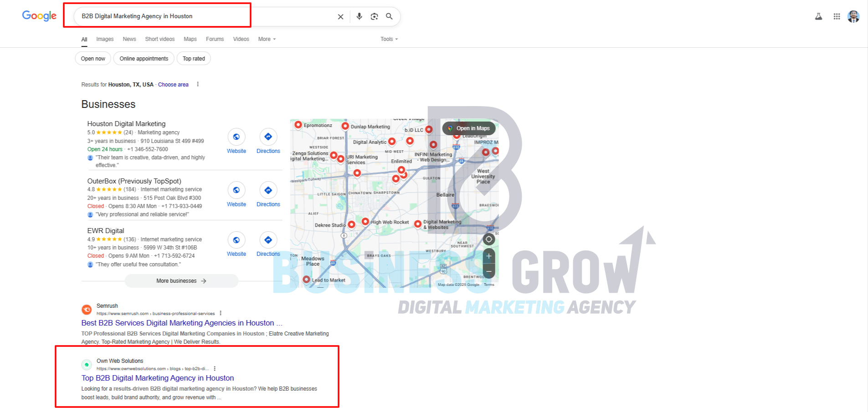
Task: Open search by image camera icon
Action: click(375, 16)
